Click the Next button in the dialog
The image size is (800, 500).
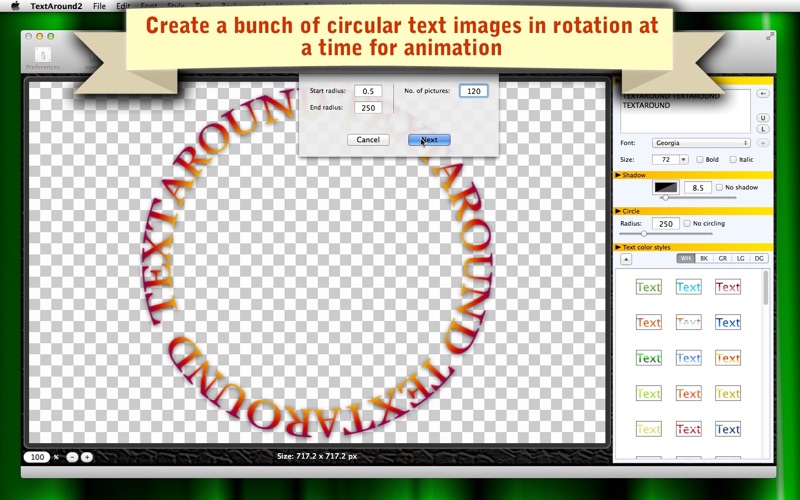click(429, 140)
